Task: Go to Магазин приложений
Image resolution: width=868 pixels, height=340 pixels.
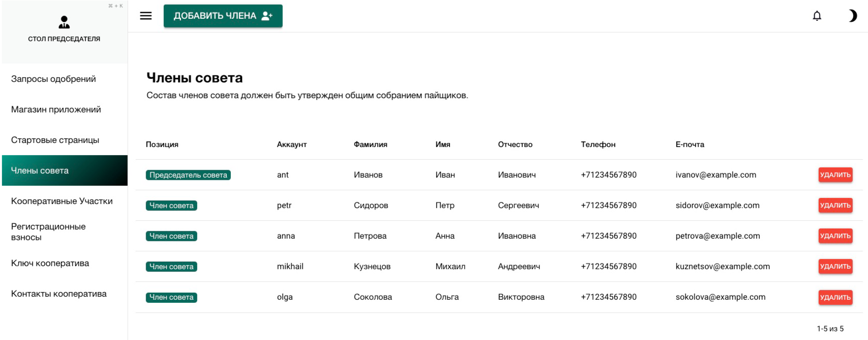Action: tap(56, 109)
